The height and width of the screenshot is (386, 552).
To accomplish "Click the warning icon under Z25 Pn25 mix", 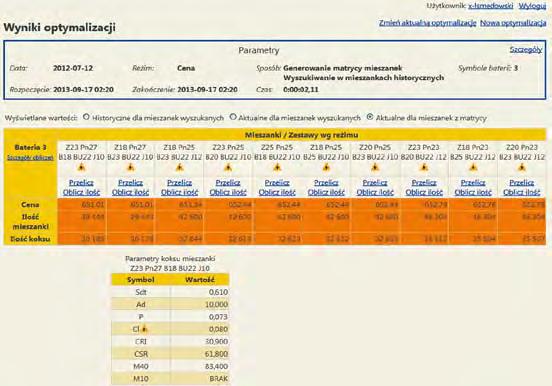I will pyautogui.click(x=277, y=167).
